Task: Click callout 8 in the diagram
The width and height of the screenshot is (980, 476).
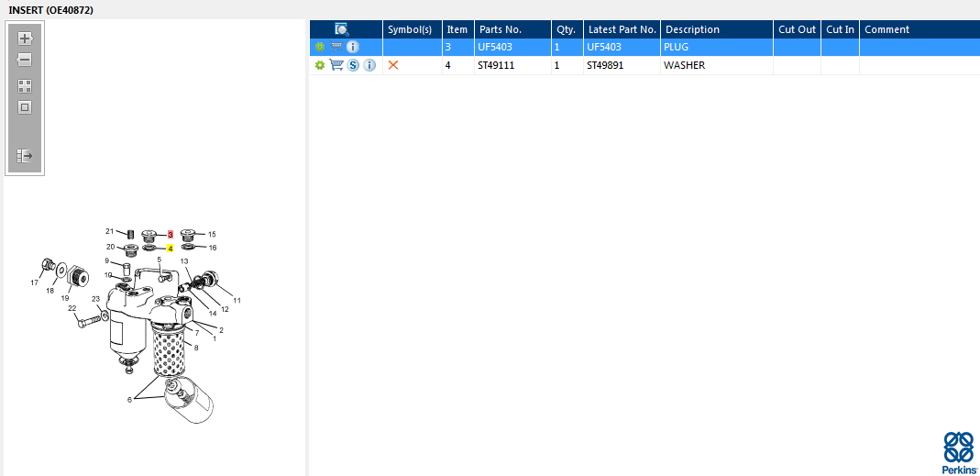Action: 196,348
